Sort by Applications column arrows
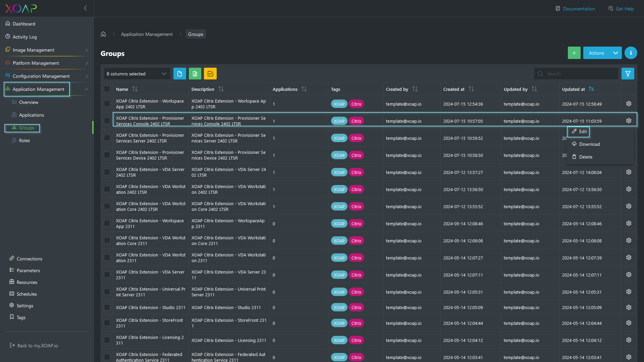This screenshot has width=644, height=362. click(304, 89)
